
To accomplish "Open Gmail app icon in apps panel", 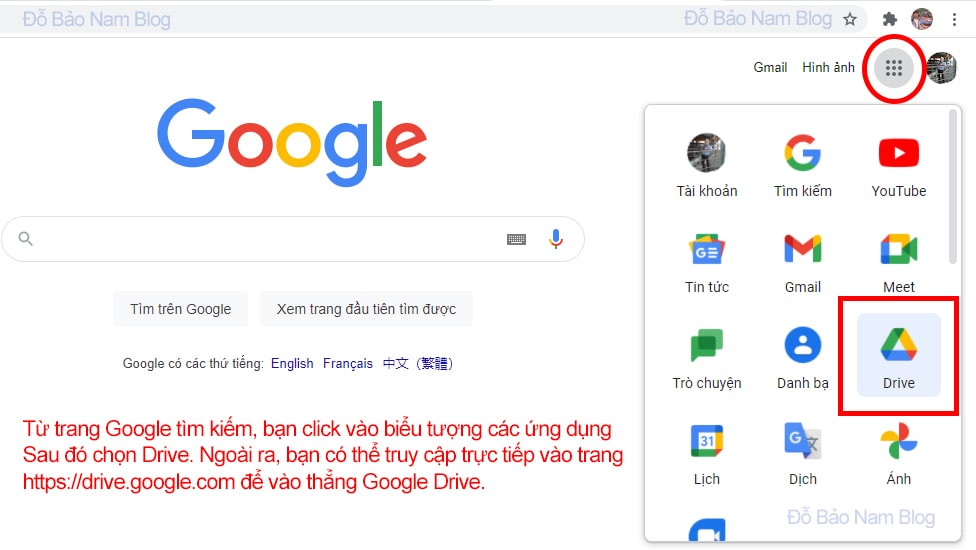I will point(802,262).
